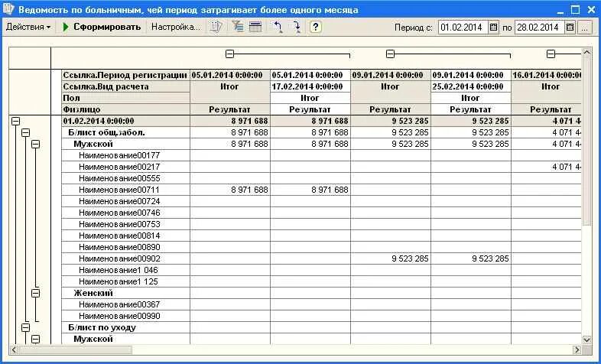Viewport: 601px width, 364px height.
Task: Open calendar for the period start date
Action: click(x=494, y=28)
